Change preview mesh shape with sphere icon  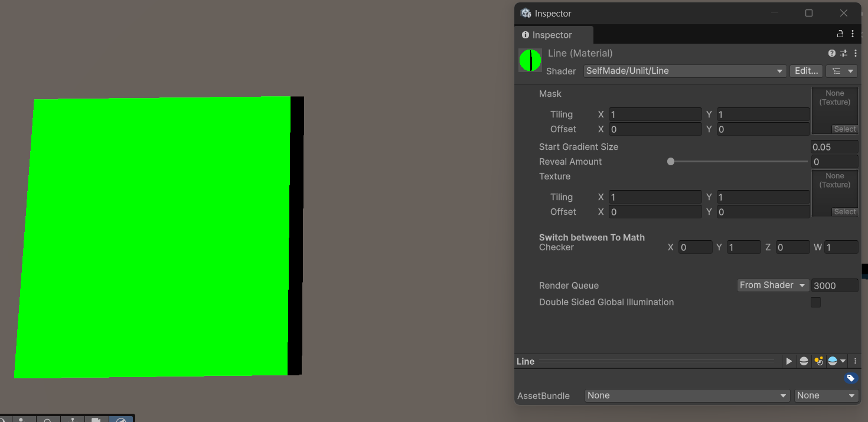804,361
